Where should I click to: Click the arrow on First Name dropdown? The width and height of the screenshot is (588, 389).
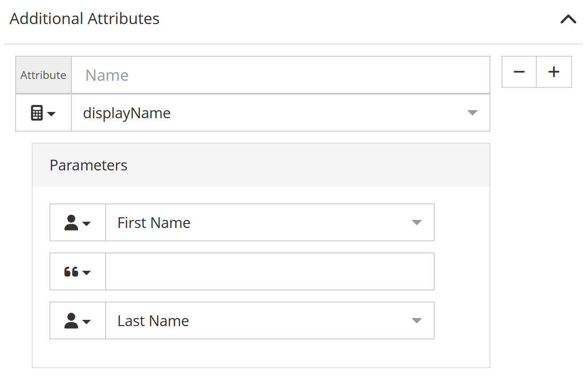416,223
